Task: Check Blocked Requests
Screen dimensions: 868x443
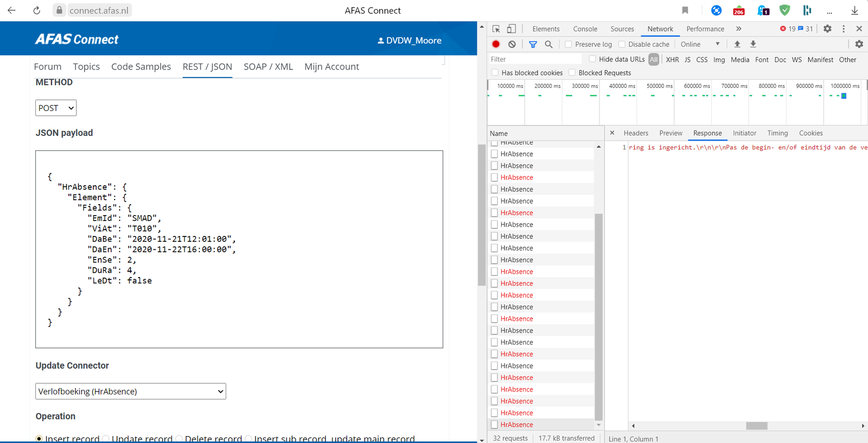Action: (572, 73)
